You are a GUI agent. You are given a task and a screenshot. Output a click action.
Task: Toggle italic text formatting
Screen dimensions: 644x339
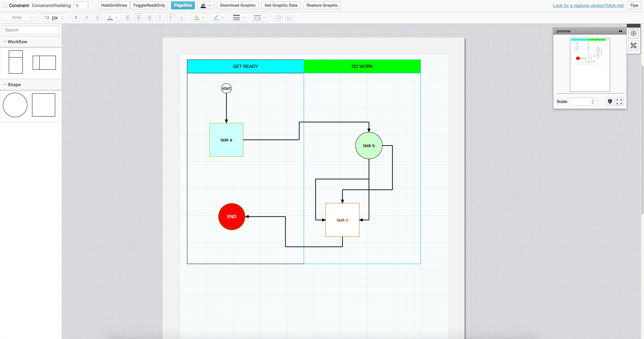coord(87,17)
